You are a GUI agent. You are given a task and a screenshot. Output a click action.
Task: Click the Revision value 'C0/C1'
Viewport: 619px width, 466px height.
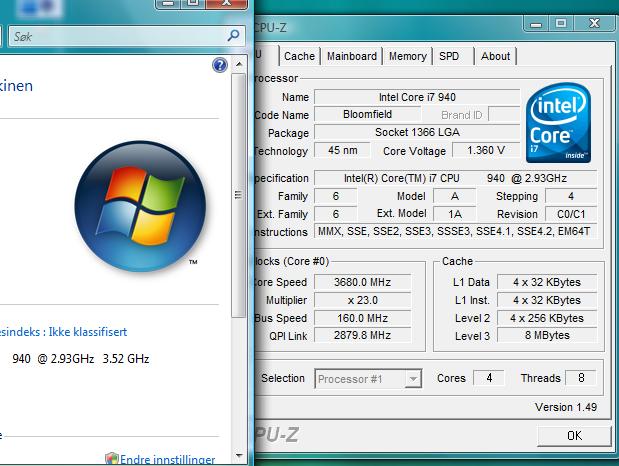point(571,214)
